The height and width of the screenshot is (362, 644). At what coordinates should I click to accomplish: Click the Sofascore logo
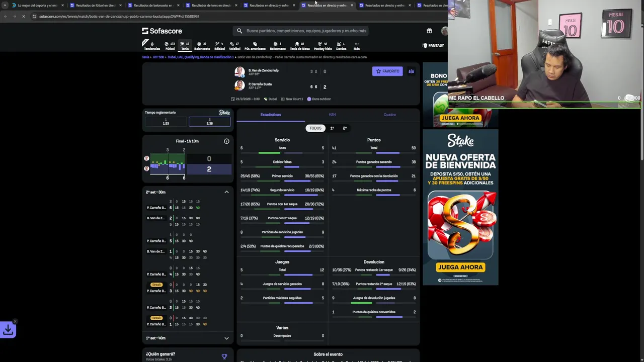point(162,31)
